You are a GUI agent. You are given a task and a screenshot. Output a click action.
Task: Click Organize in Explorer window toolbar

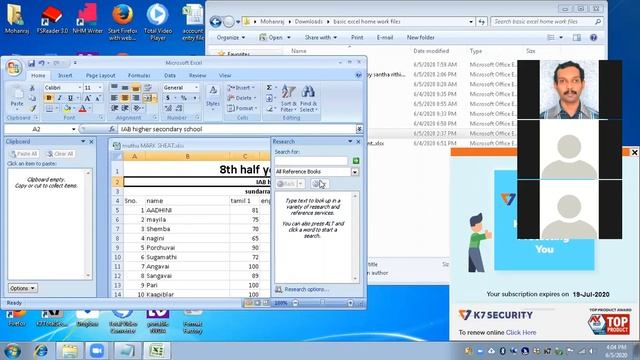click(x=231, y=38)
